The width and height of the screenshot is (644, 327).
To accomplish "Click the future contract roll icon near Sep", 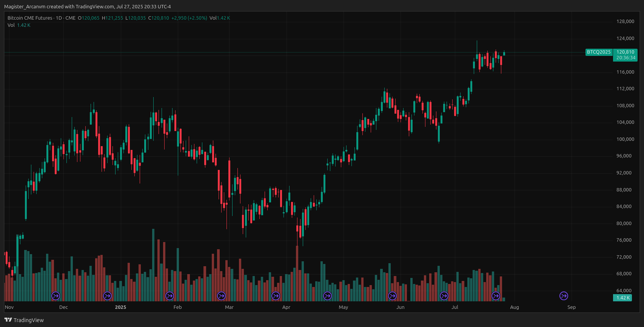I will click(x=564, y=296).
